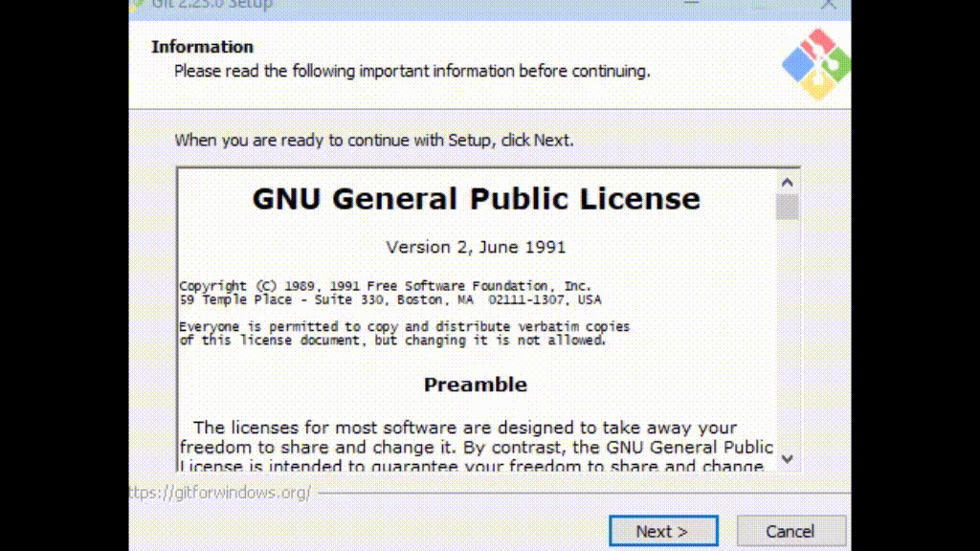Click the Information header title
Image resolution: width=980 pixels, height=551 pixels.
click(203, 47)
